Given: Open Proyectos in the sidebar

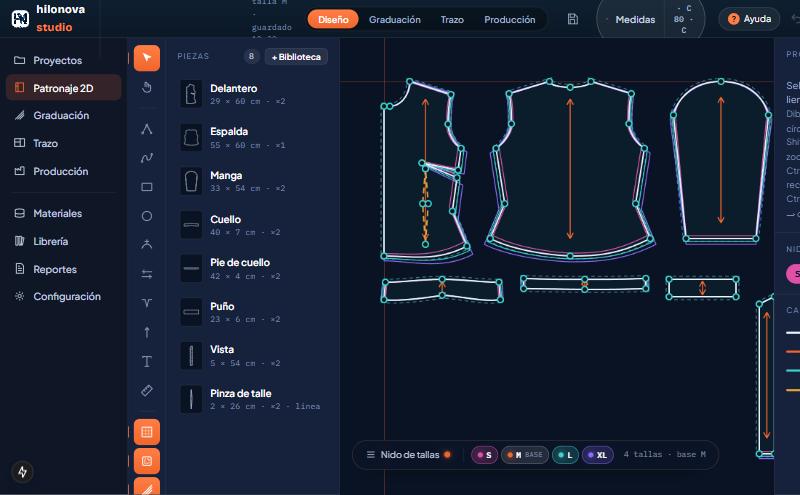Looking at the screenshot, I should pos(63,60).
